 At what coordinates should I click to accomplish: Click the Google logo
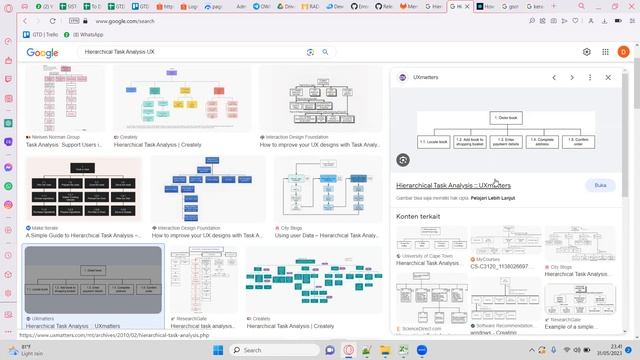tap(42, 53)
